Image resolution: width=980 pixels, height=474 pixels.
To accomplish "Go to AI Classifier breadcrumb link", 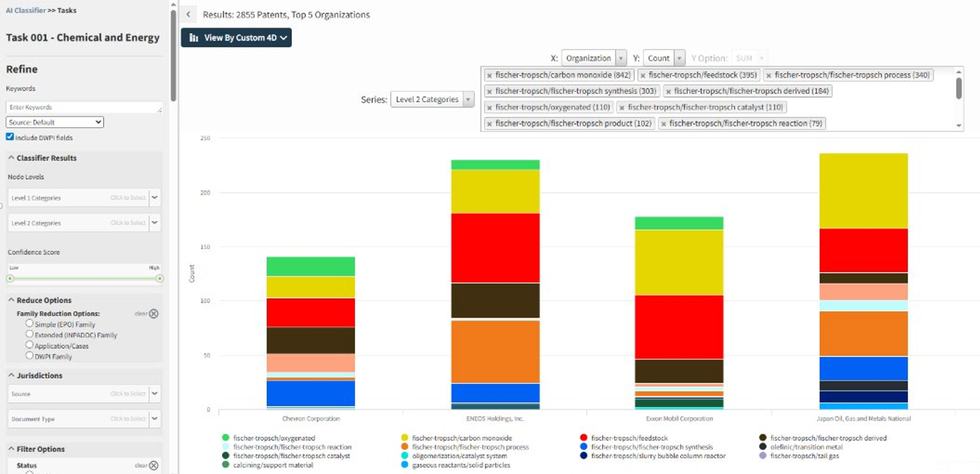I will pos(26,10).
